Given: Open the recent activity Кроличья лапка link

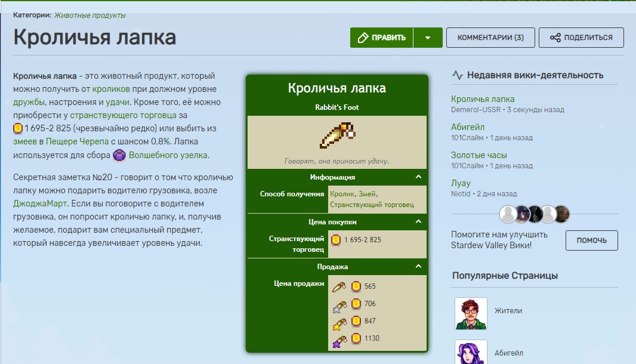Looking at the screenshot, I should click(x=483, y=99).
